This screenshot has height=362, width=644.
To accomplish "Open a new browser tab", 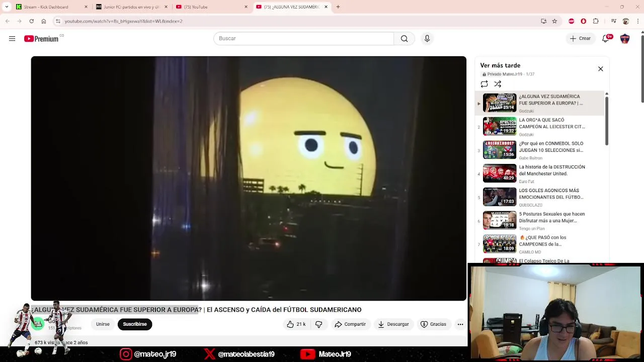I will coord(338,7).
